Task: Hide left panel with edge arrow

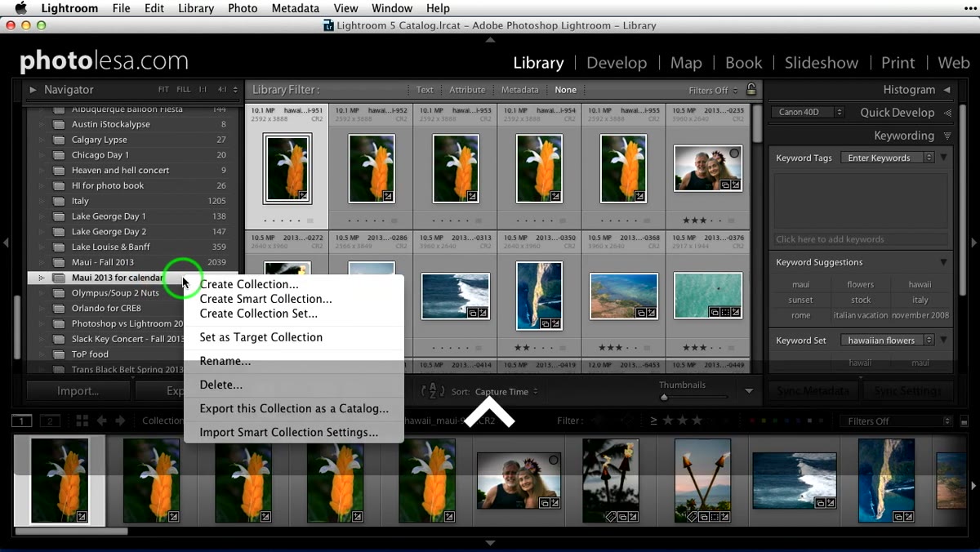Action: 6,243
